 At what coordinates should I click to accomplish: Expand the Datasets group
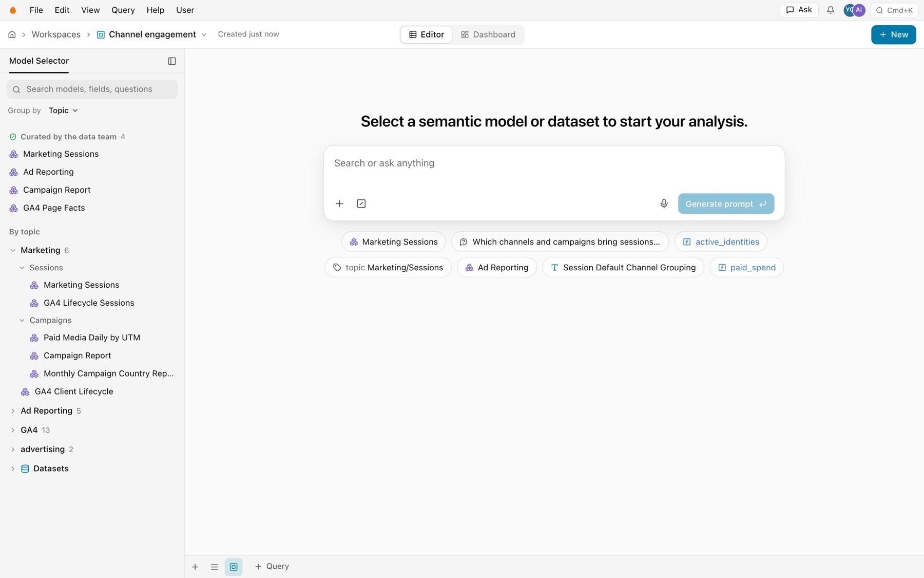pos(13,469)
